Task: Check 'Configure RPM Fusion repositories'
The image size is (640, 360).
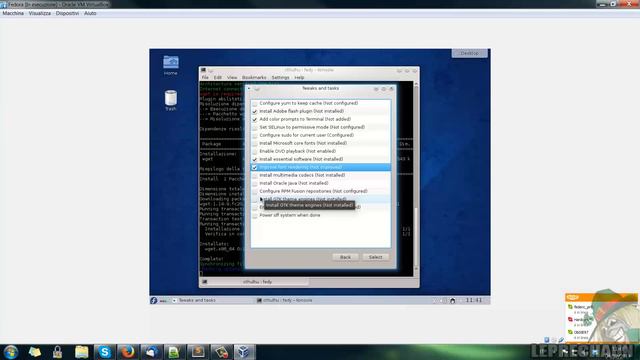Action: (x=255, y=191)
